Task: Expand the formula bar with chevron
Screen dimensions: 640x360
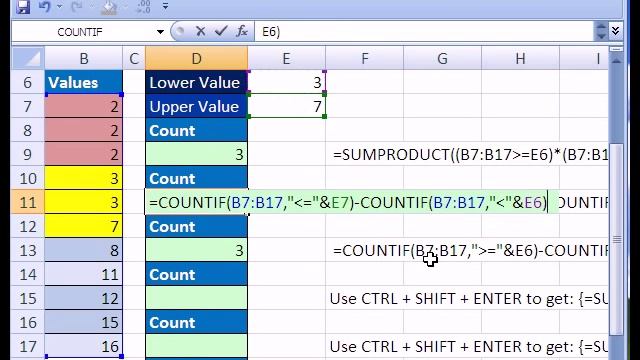Action: click(616, 31)
